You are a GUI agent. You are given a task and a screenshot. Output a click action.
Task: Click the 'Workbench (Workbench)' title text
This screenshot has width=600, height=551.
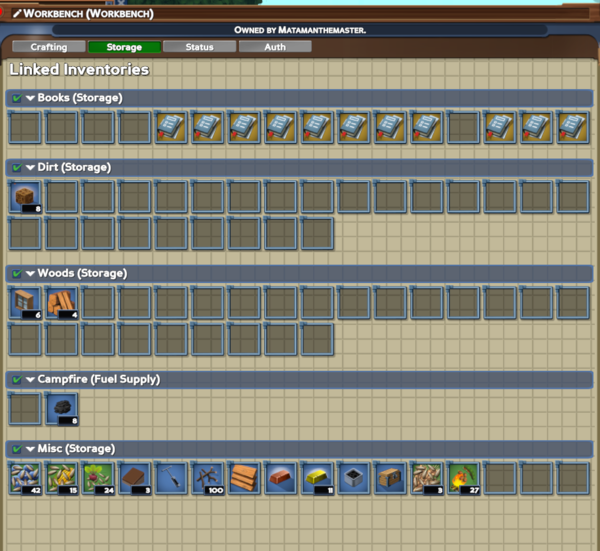point(88,14)
